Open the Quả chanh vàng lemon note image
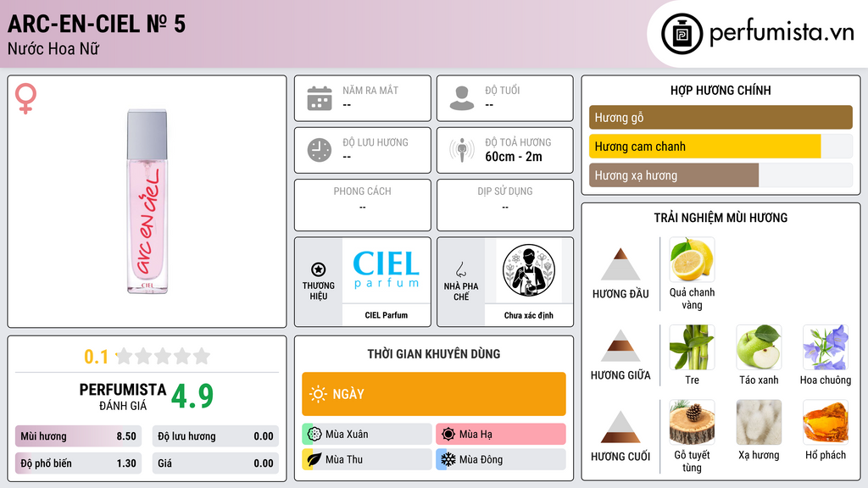 click(x=692, y=259)
